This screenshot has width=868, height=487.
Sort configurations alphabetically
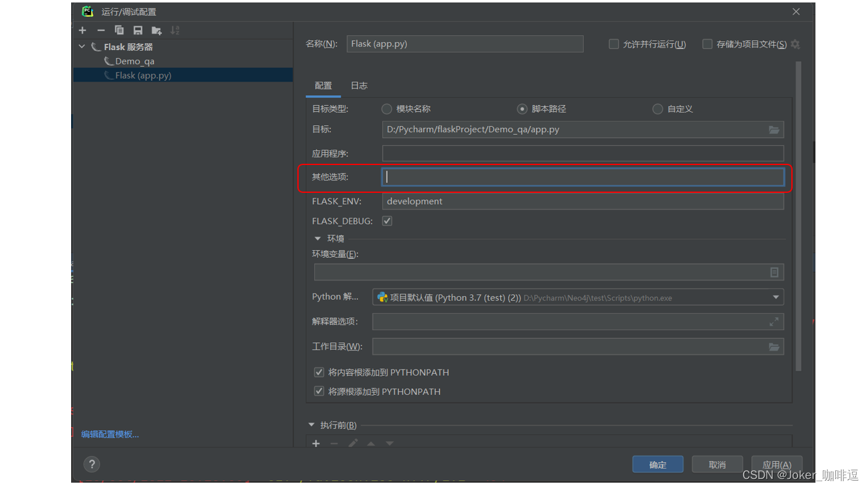point(175,30)
